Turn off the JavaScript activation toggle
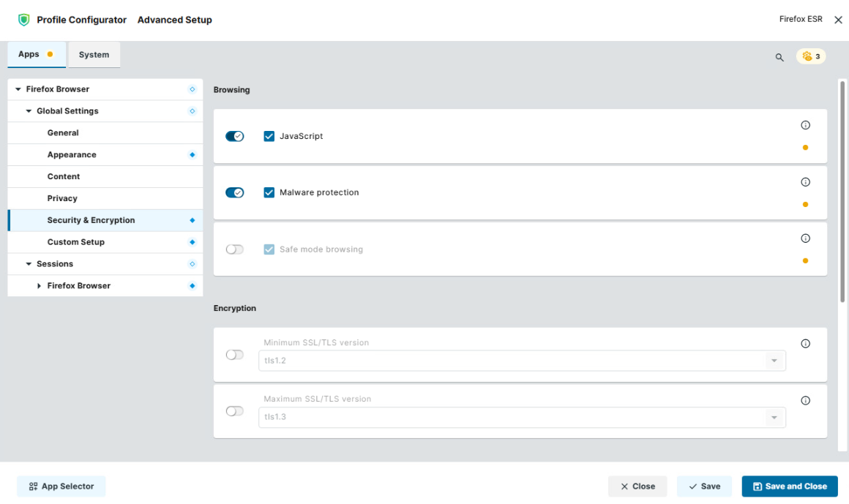Screen dimensions: 849x504 point(234,136)
